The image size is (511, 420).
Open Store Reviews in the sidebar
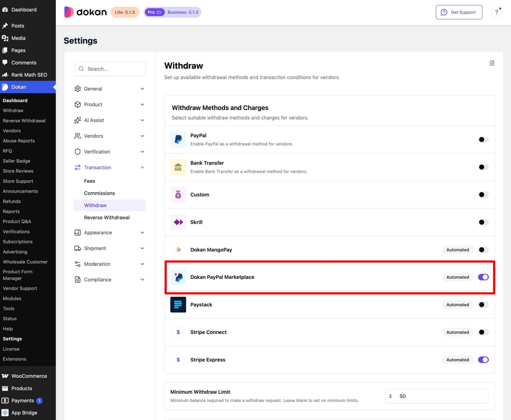click(18, 171)
